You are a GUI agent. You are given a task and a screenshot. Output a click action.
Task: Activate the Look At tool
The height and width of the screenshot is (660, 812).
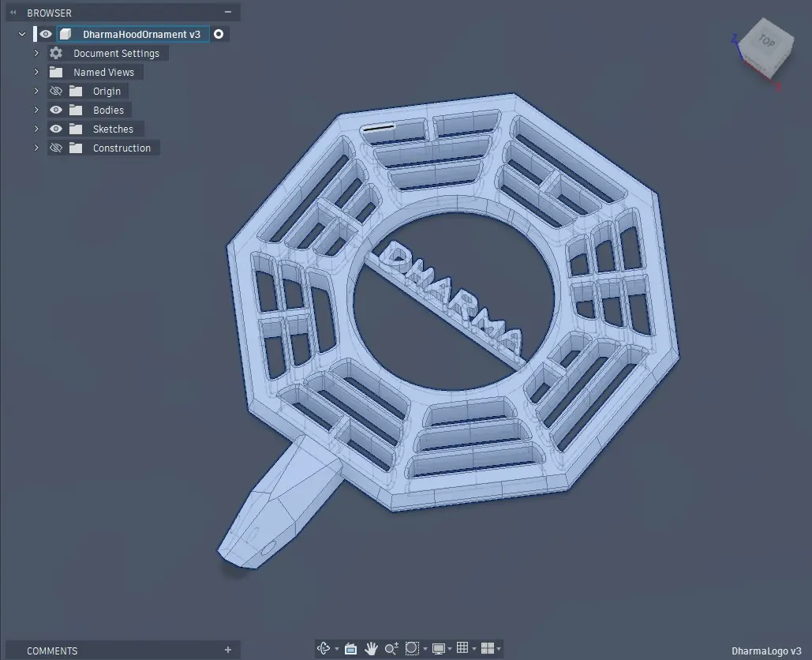click(350, 648)
